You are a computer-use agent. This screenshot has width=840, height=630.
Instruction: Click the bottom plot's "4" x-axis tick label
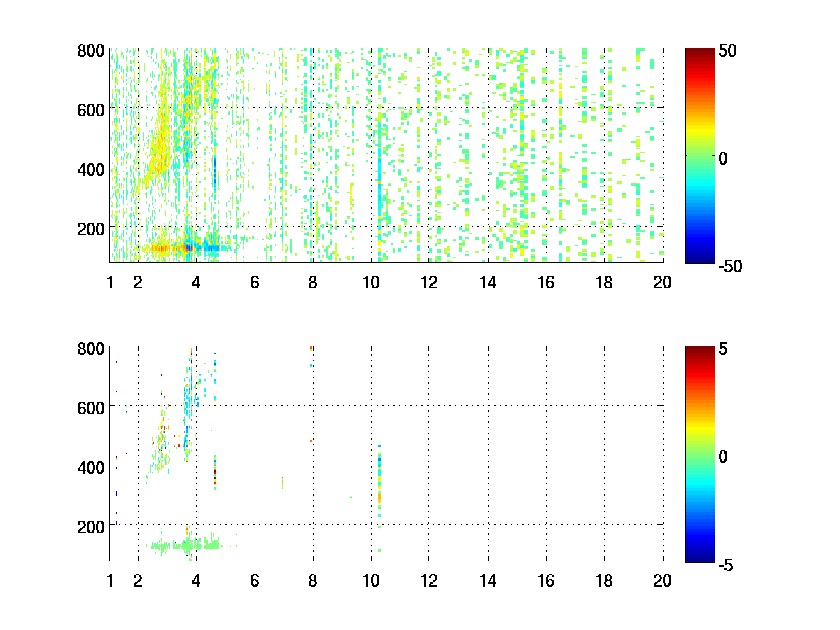coord(196,580)
